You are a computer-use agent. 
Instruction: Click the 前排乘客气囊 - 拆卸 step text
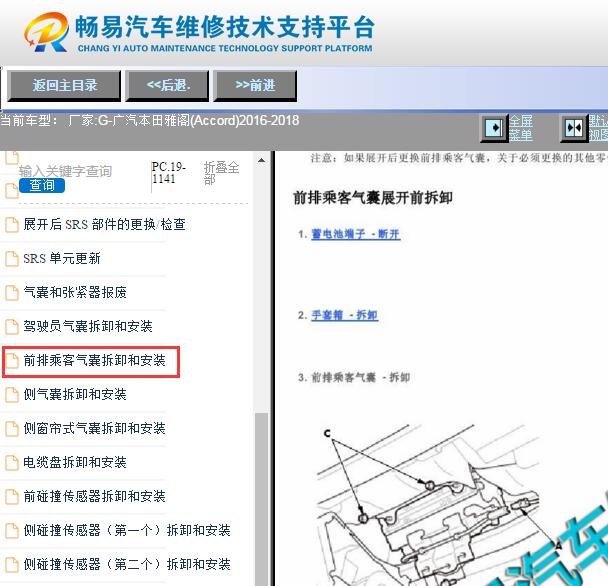361,377
